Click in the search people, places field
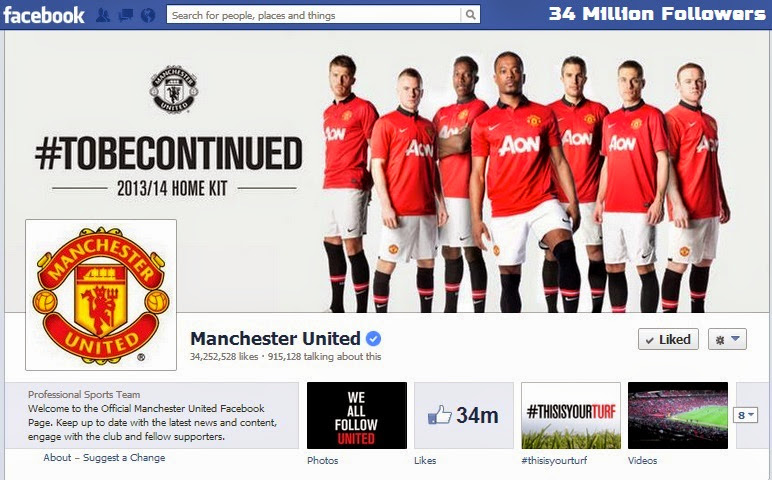Screen dimensions: 772x480 tap(314, 15)
